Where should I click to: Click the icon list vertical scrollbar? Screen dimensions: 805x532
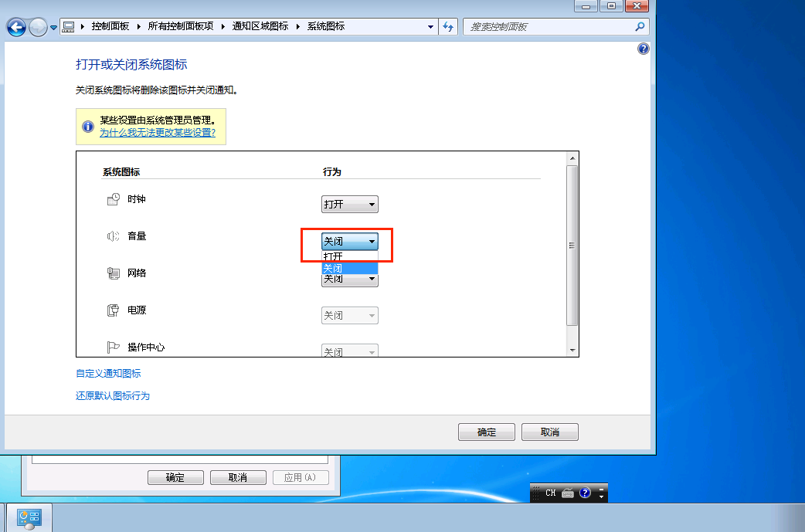[572, 246]
